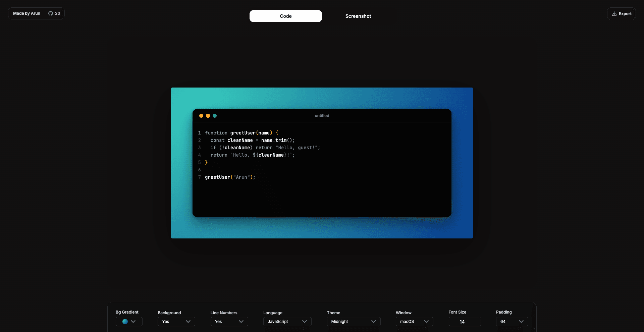Click the yellow middle window dot
644x332 pixels.
[x=208, y=116]
